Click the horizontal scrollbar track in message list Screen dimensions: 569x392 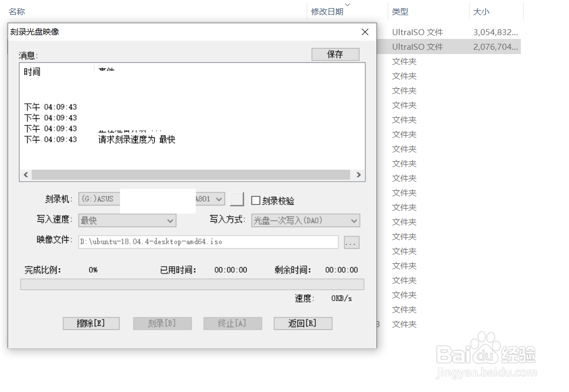[x=191, y=175]
